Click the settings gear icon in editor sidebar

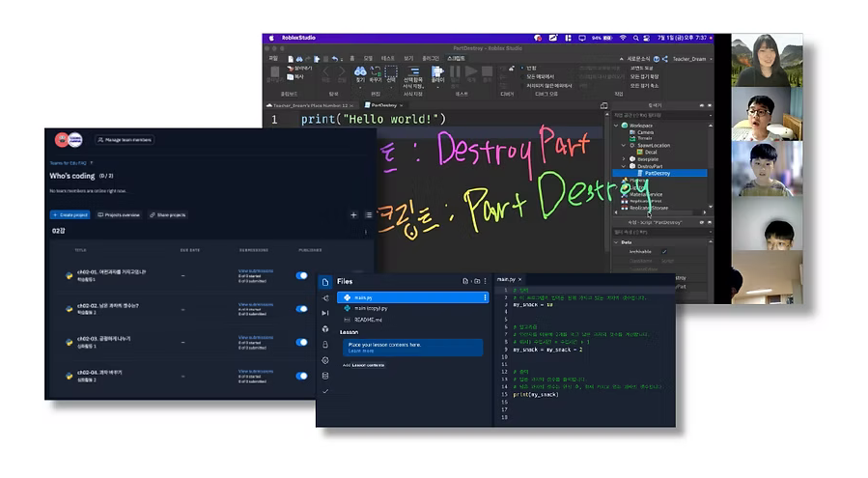(325, 360)
